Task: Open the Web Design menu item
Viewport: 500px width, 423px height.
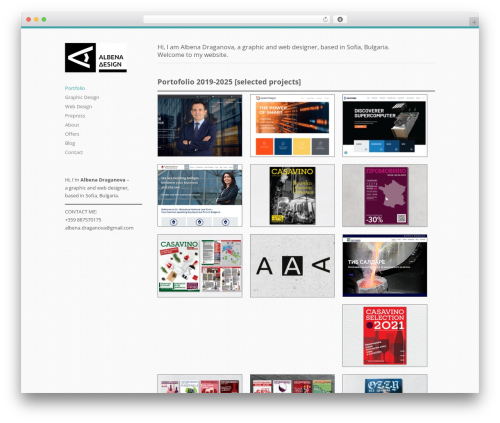Action: click(78, 106)
